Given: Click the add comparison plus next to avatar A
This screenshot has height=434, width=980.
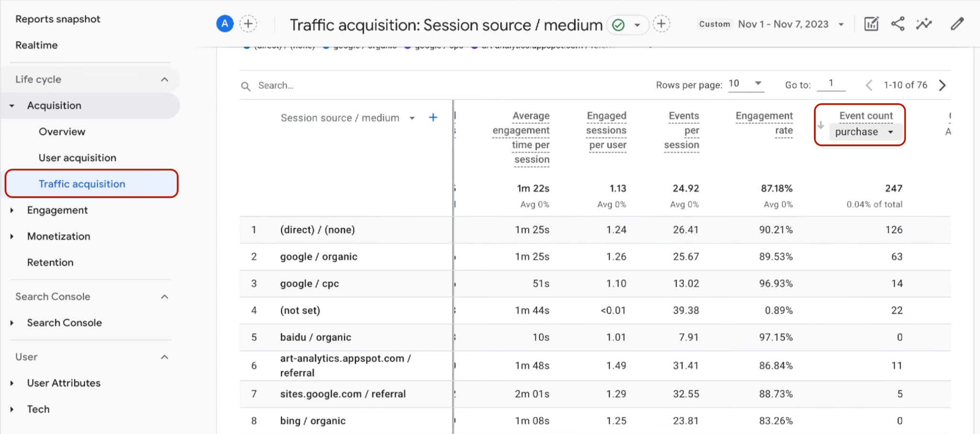Looking at the screenshot, I should (248, 23).
